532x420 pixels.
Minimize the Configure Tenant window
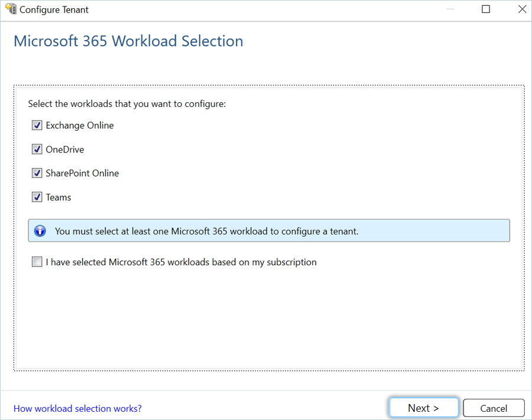pyautogui.click(x=449, y=9)
